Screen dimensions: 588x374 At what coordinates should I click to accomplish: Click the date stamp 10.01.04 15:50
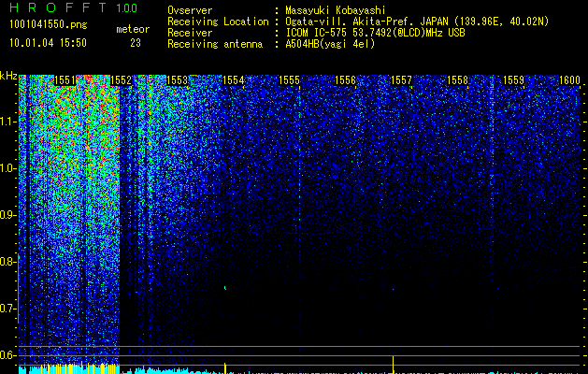tap(48, 43)
